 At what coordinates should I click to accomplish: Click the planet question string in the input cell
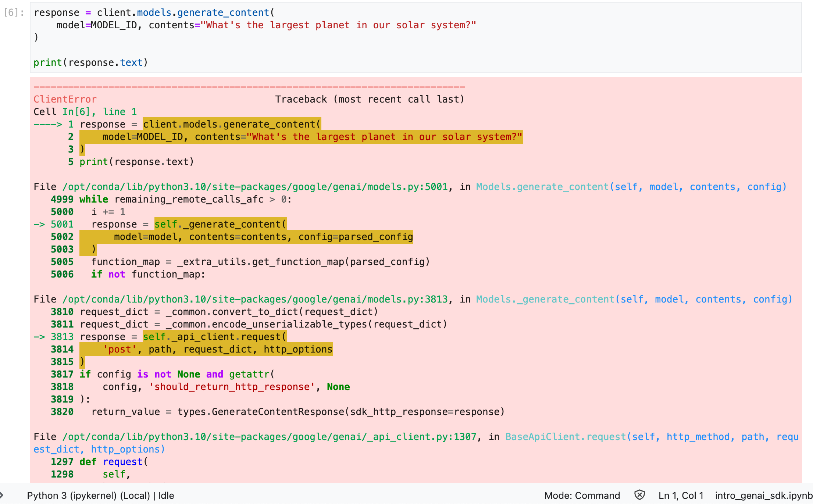tap(338, 25)
